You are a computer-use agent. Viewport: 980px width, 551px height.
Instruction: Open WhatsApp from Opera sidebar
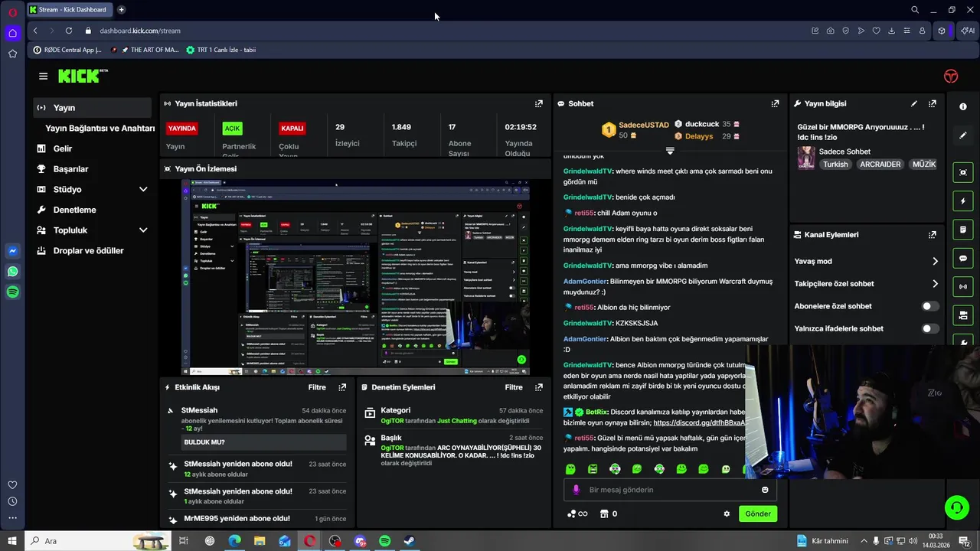[x=12, y=271]
